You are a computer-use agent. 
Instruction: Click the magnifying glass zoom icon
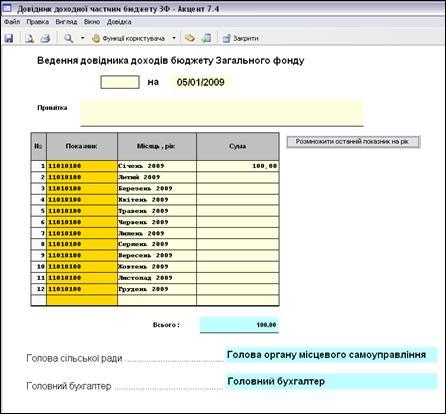(69, 38)
